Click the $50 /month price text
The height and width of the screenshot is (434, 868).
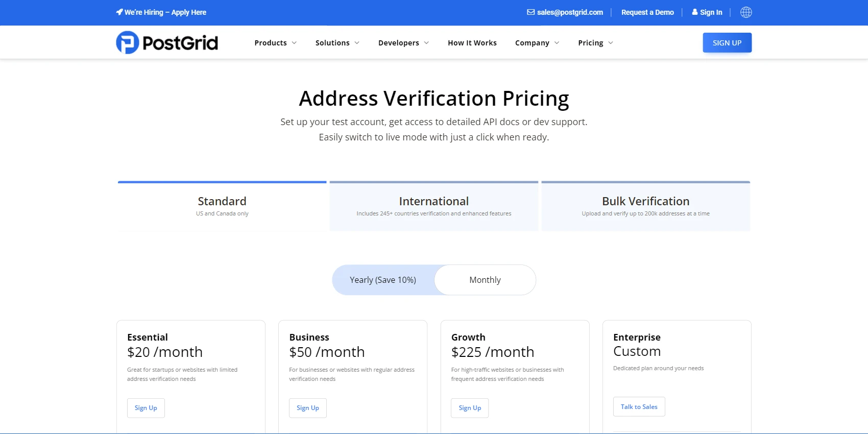pyautogui.click(x=327, y=352)
